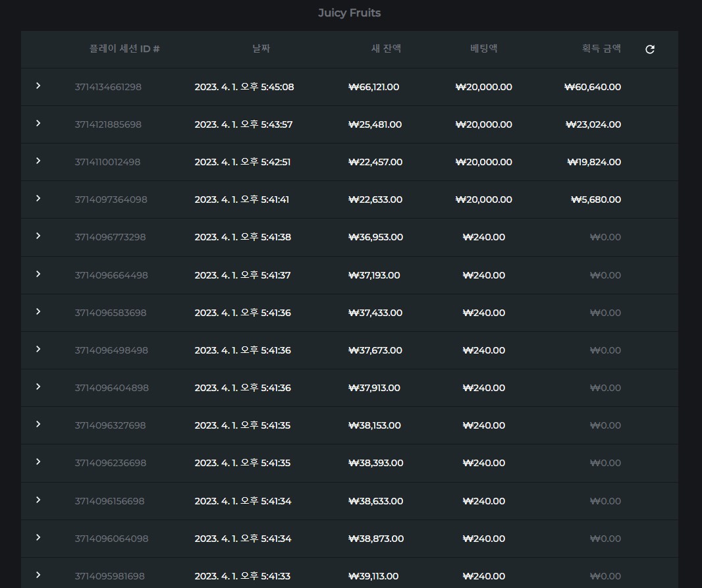Unfold session 3714096404898 row
This screenshot has height=588, width=702.
(x=38, y=387)
